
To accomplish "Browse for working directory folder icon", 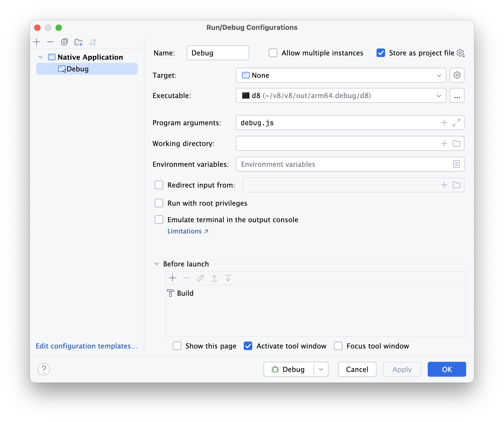I will click(x=456, y=144).
